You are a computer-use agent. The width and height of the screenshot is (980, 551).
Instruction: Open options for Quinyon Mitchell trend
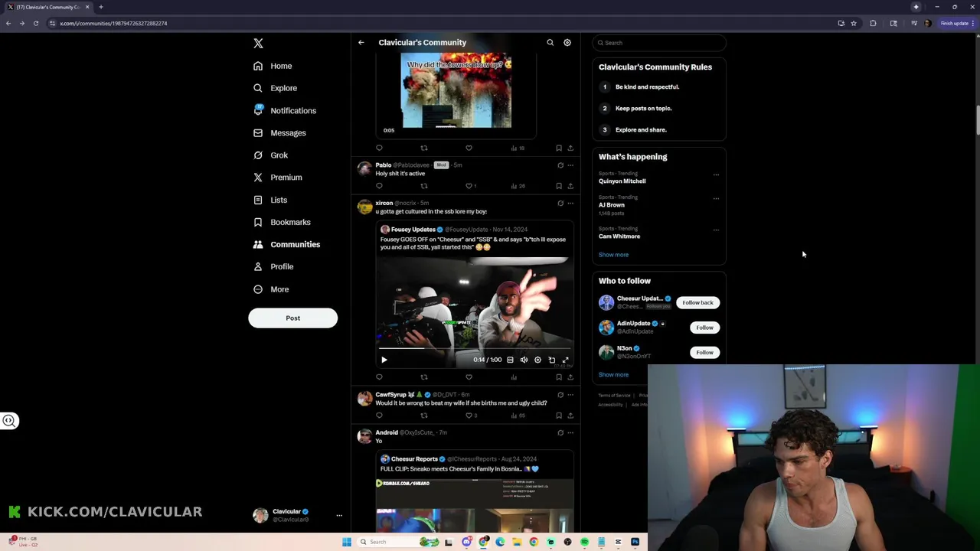[716, 174]
